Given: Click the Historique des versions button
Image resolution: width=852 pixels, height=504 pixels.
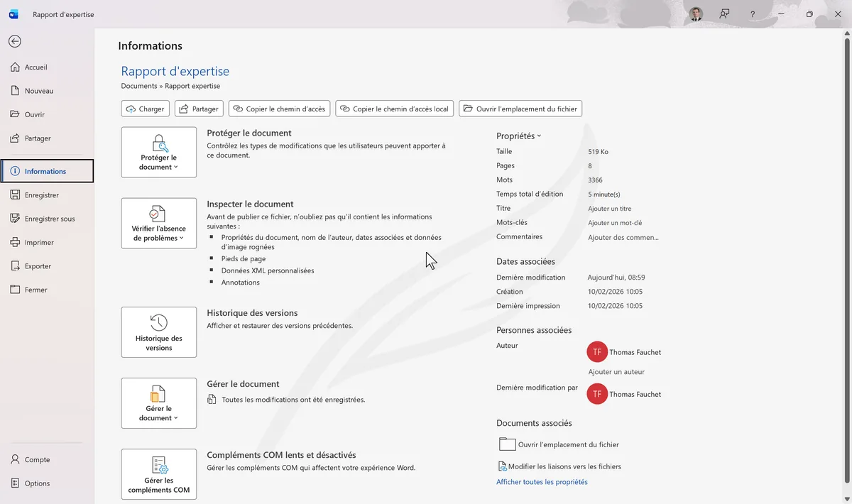Looking at the screenshot, I should tap(159, 332).
